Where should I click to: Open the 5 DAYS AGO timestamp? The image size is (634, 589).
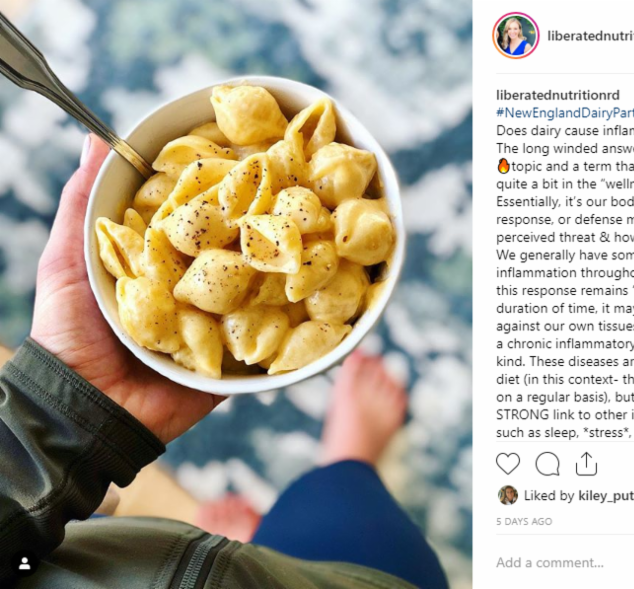click(x=524, y=521)
